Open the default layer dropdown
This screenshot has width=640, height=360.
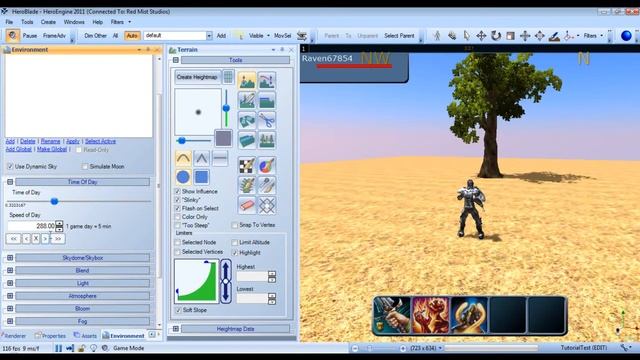(x=209, y=36)
